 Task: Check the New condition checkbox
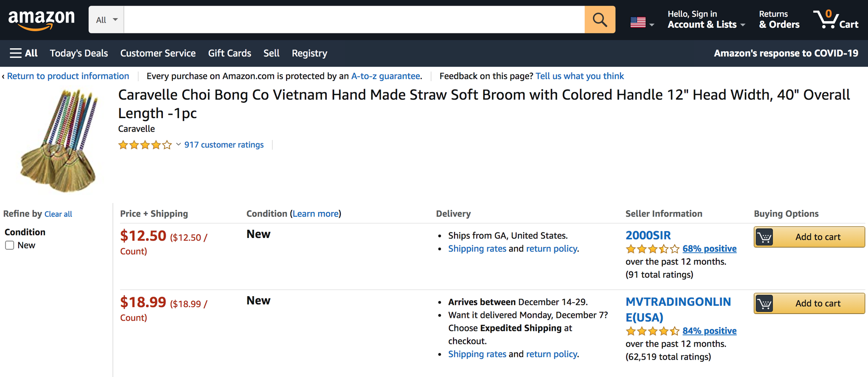coord(10,245)
